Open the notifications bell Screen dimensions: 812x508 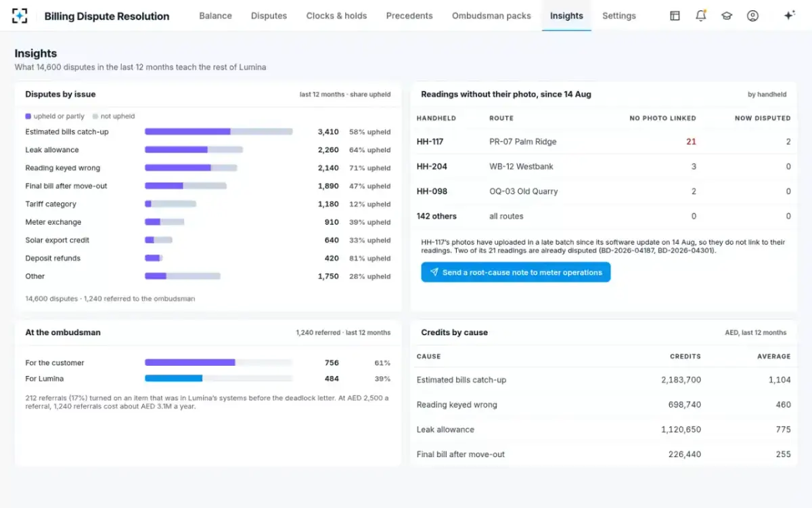pyautogui.click(x=701, y=16)
